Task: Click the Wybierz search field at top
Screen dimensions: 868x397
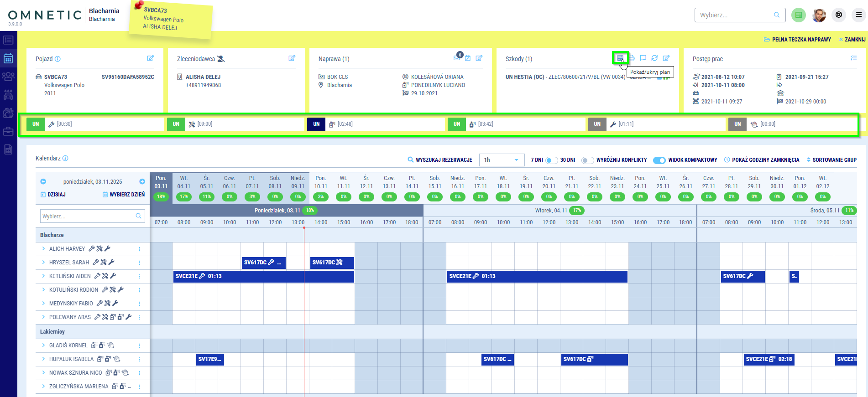Action: pos(735,15)
